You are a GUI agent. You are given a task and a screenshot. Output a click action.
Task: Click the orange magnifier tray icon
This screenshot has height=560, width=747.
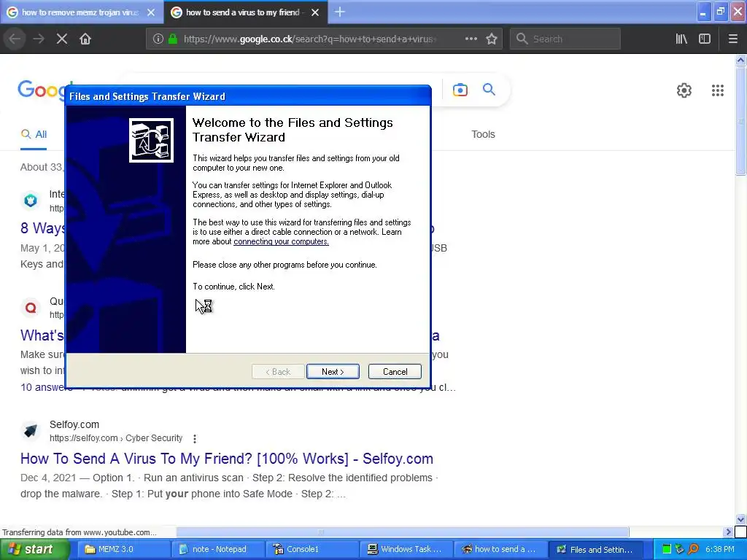point(694,549)
